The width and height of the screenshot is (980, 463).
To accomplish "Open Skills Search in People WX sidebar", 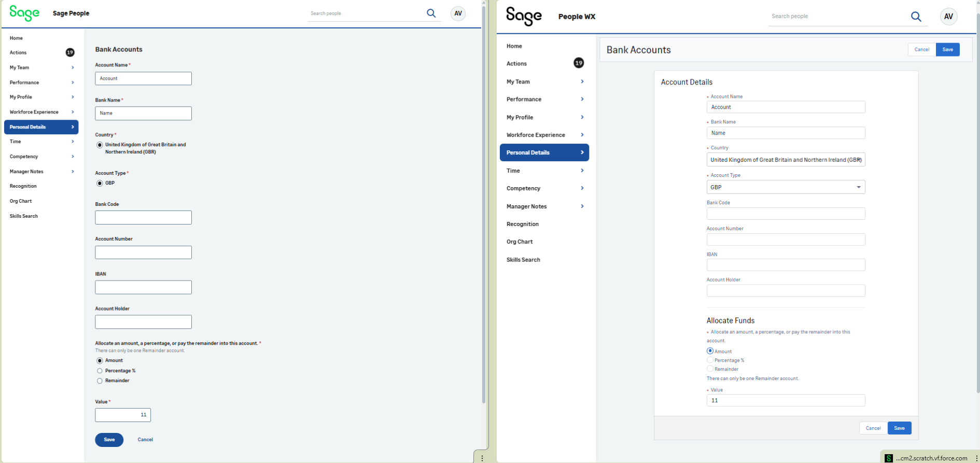I will coord(523,260).
